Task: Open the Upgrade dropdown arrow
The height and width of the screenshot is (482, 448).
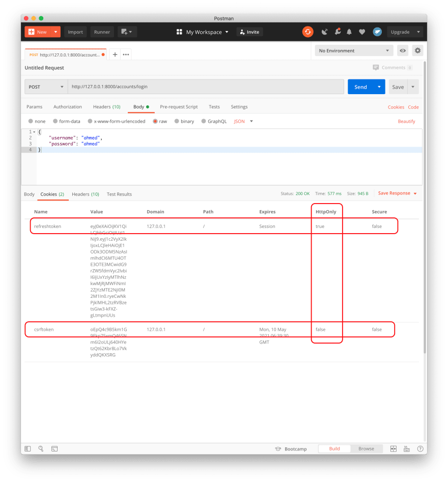Action: [x=418, y=32]
